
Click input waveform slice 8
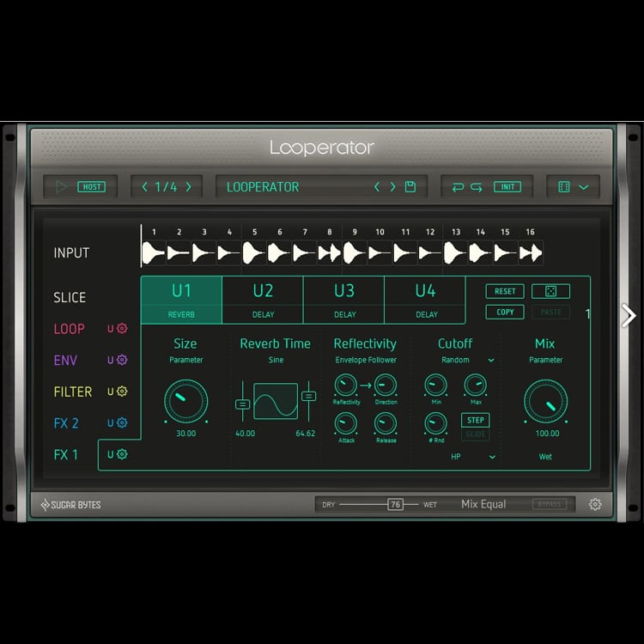point(330,252)
